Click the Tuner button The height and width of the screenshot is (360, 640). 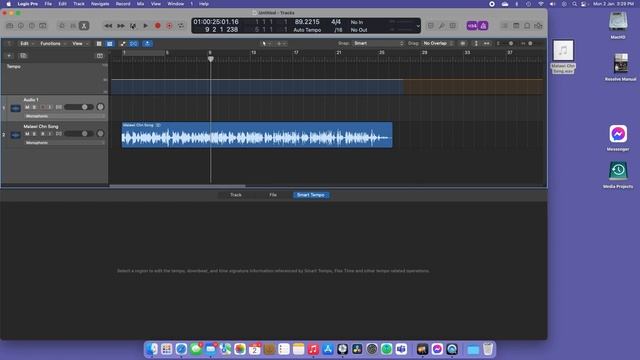tap(442, 26)
